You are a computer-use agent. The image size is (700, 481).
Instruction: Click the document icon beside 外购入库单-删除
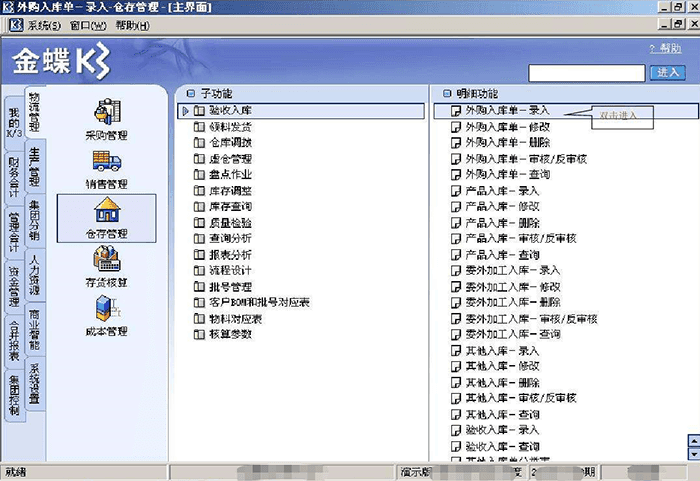click(x=456, y=143)
